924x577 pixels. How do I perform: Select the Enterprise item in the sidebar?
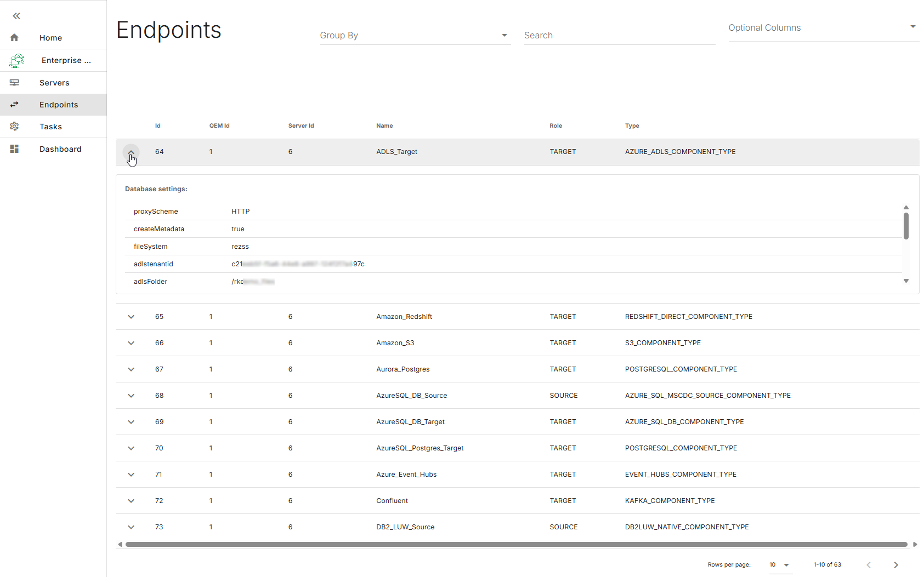coord(65,60)
